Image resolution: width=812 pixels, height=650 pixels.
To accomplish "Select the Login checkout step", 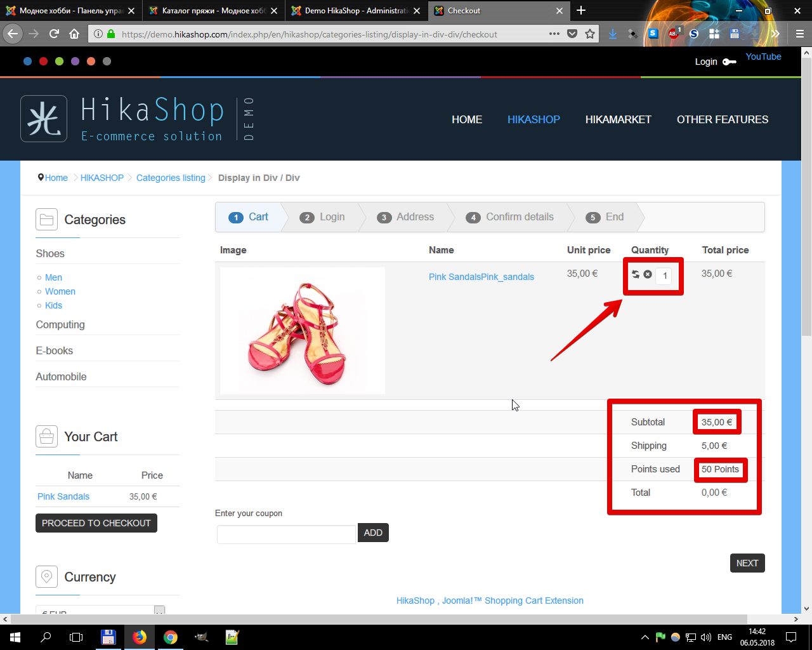I will pyautogui.click(x=322, y=217).
